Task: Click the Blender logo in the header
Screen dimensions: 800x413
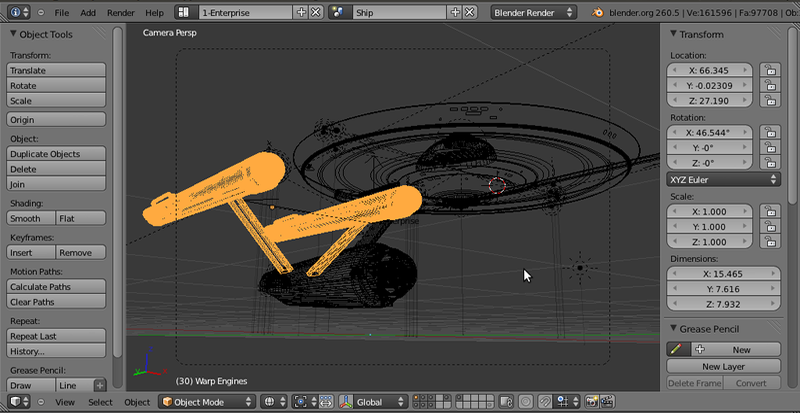Action: point(599,12)
